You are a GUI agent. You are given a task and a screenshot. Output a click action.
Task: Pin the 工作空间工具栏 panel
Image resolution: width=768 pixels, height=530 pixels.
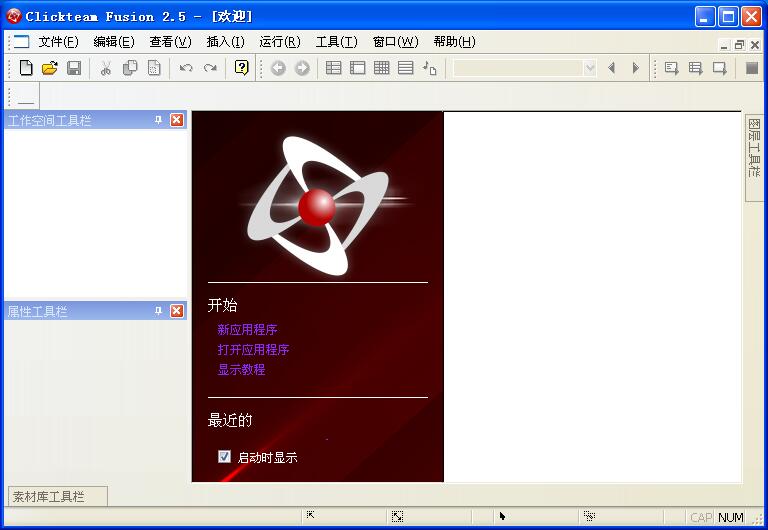[x=158, y=120]
